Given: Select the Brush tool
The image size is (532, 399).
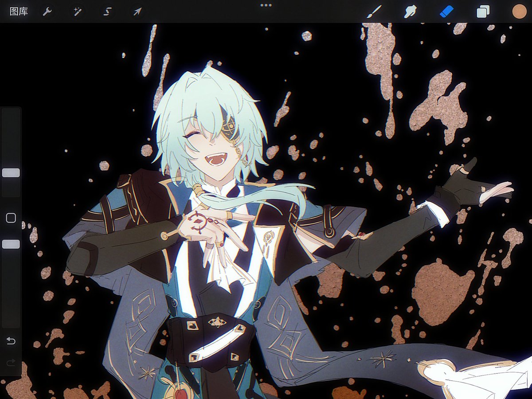Looking at the screenshot, I should [x=374, y=12].
